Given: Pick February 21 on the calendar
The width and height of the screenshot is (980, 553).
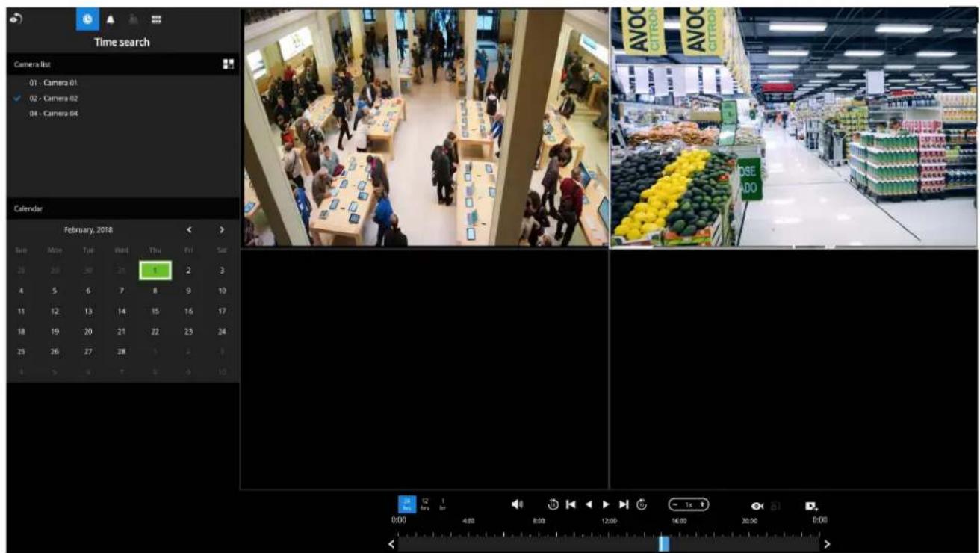Looking at the screenshot, I should coord(122,330).
